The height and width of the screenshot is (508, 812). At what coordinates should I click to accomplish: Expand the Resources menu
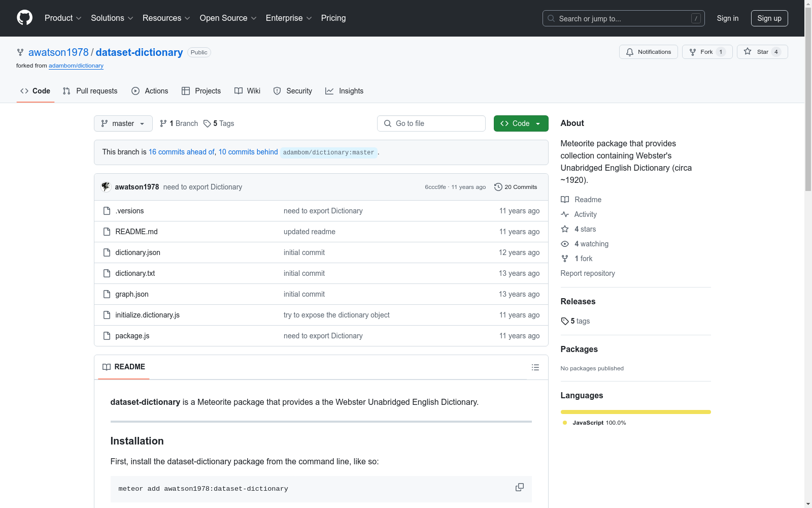[x=166, y=18]
